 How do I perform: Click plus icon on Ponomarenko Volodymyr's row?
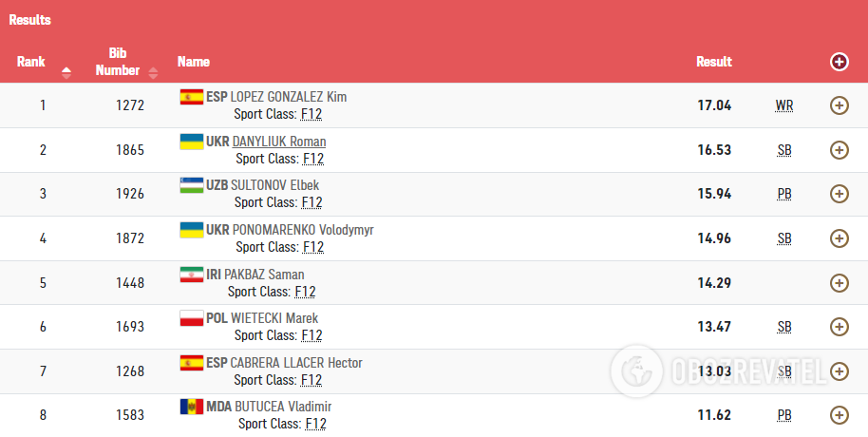tap(839, 238)
